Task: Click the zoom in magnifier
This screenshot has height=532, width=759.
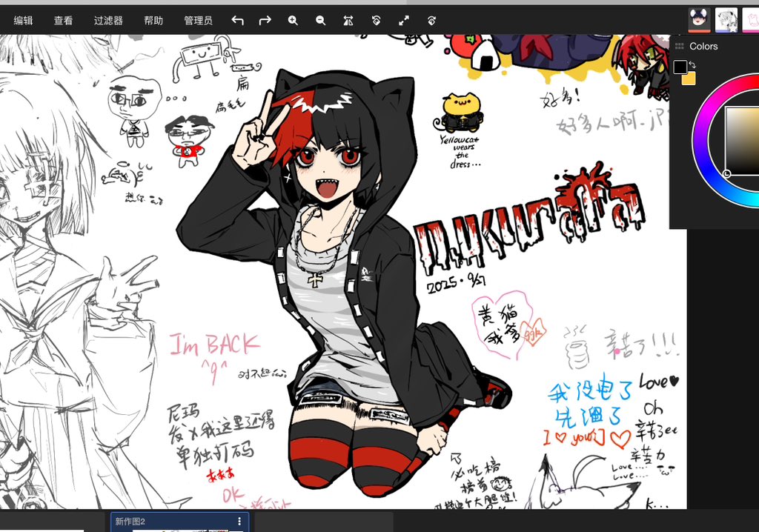Action: [293, 20]
